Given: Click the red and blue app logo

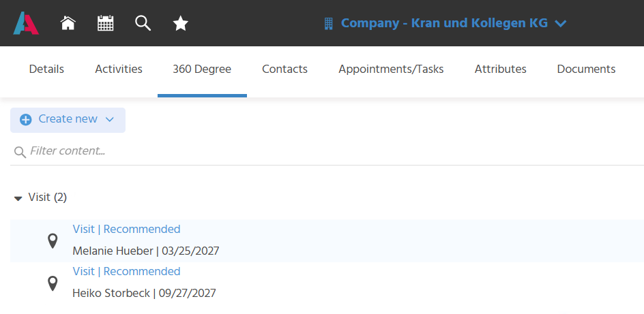Looking at the screenshot, I should [26, 23].
